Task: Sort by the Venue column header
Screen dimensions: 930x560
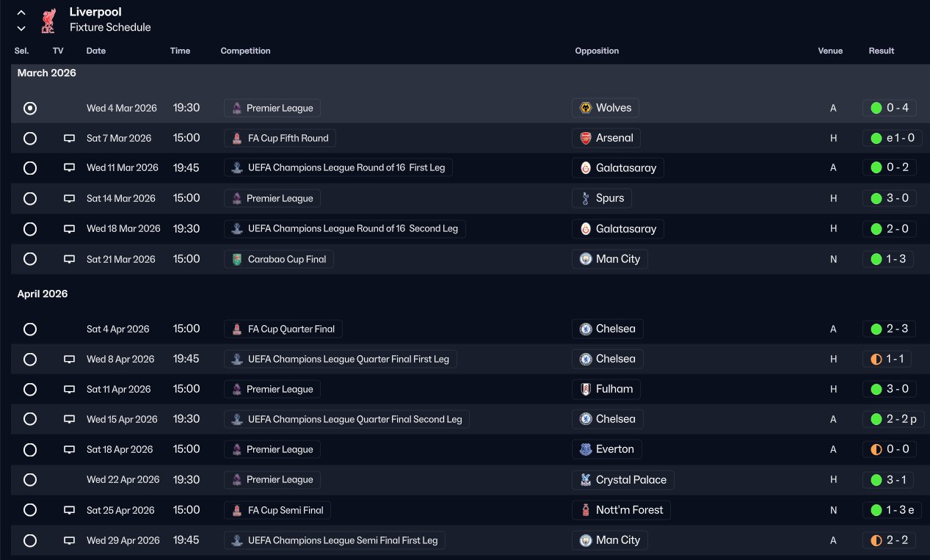Action: [830, 51]
